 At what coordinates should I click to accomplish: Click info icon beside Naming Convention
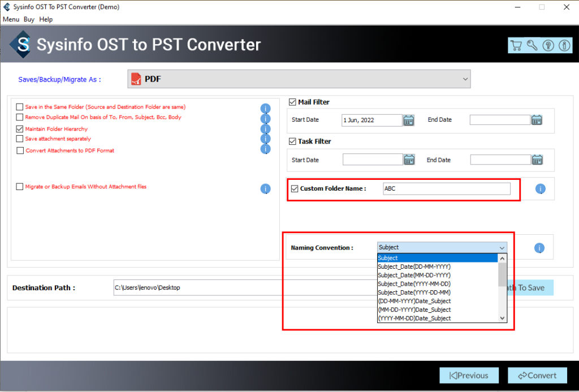pos(539,248)
